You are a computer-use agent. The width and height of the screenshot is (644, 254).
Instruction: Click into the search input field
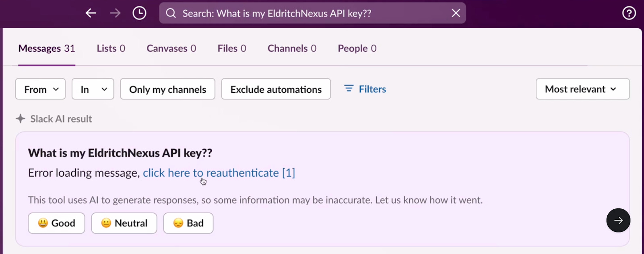click(x=306, y=13)
